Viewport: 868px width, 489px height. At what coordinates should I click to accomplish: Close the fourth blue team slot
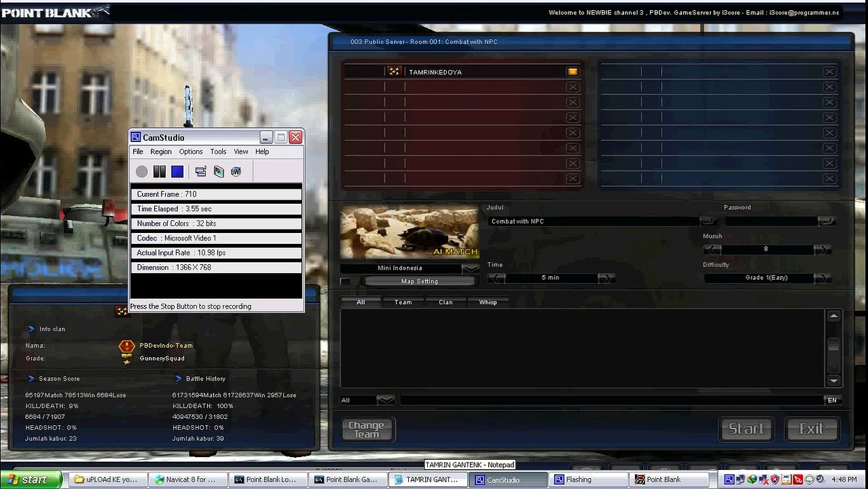point(829,117)
